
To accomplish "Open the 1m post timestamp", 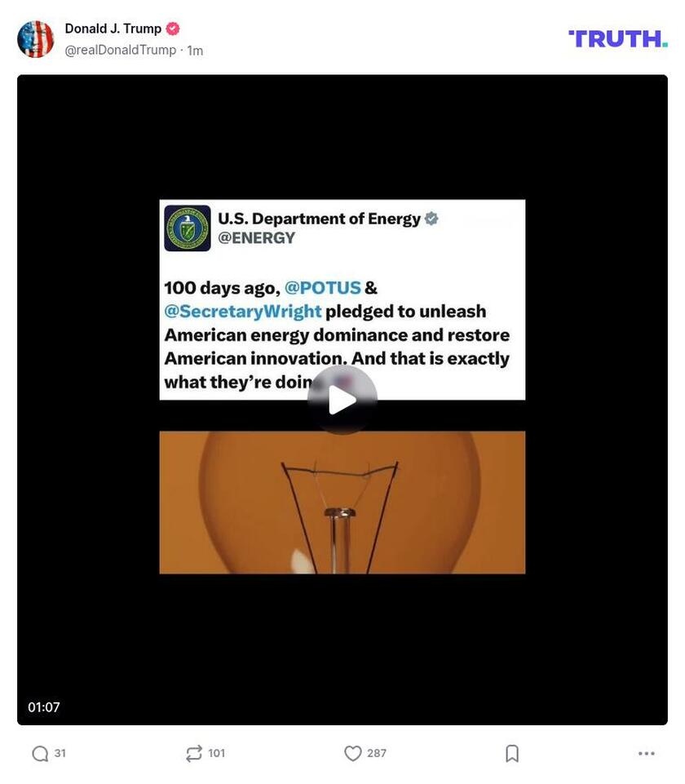I will point(195,51).
